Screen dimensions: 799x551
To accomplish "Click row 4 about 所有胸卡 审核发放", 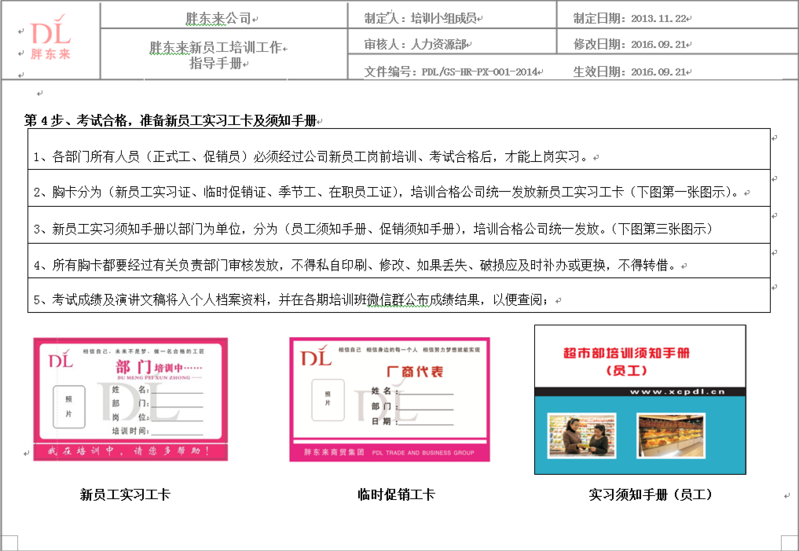I will pos(398,261).
